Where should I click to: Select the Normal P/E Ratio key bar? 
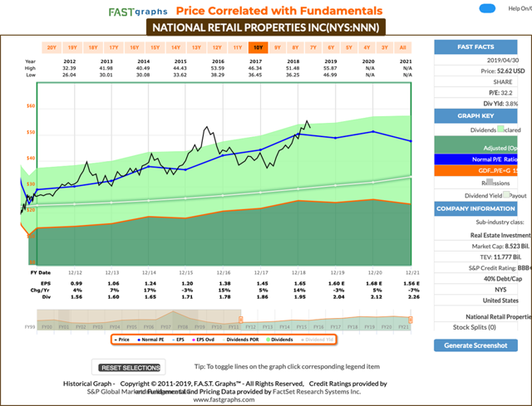pos(475,159)
